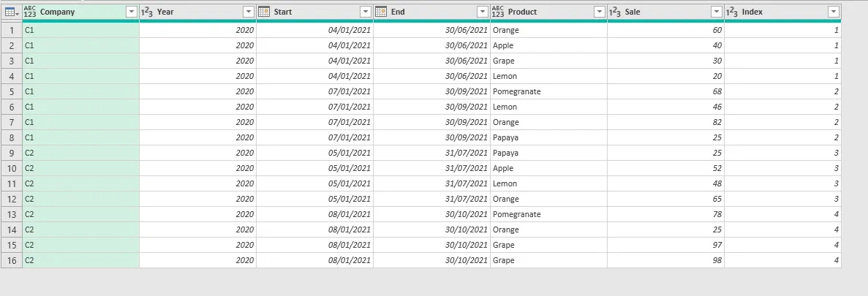
Task: Click Sale value 65
Action: [665, 200]
